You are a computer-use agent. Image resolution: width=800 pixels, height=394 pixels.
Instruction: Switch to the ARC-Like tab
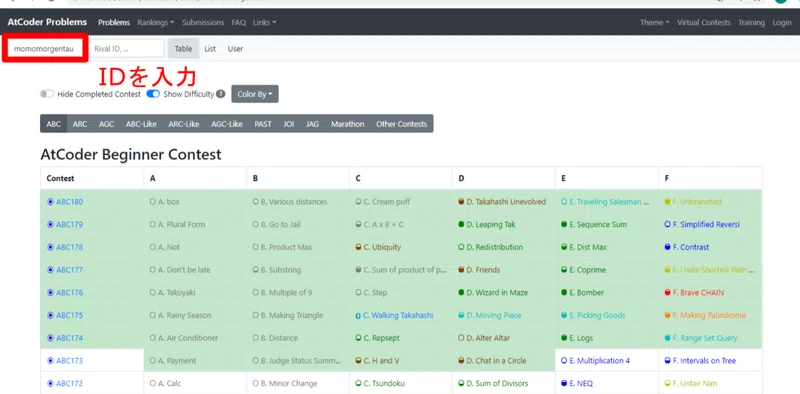point(184,124)
